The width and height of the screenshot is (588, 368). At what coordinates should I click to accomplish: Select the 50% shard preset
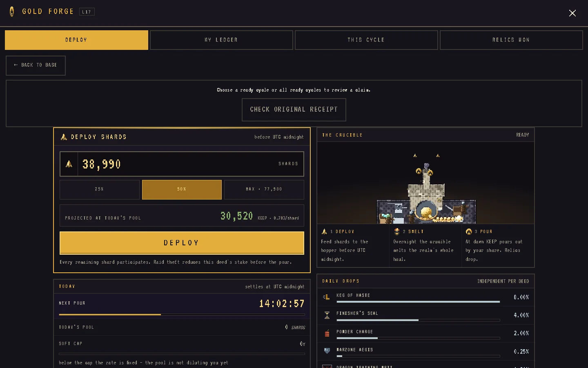pyautogui.click(x=182, y=189)
